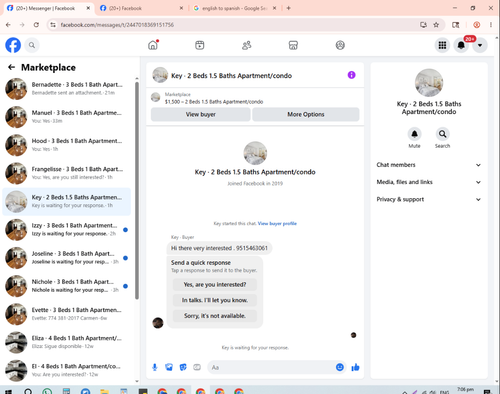500x394 pixels.
Task: Go to Home feed icon
Action: (x=153, y=45)
